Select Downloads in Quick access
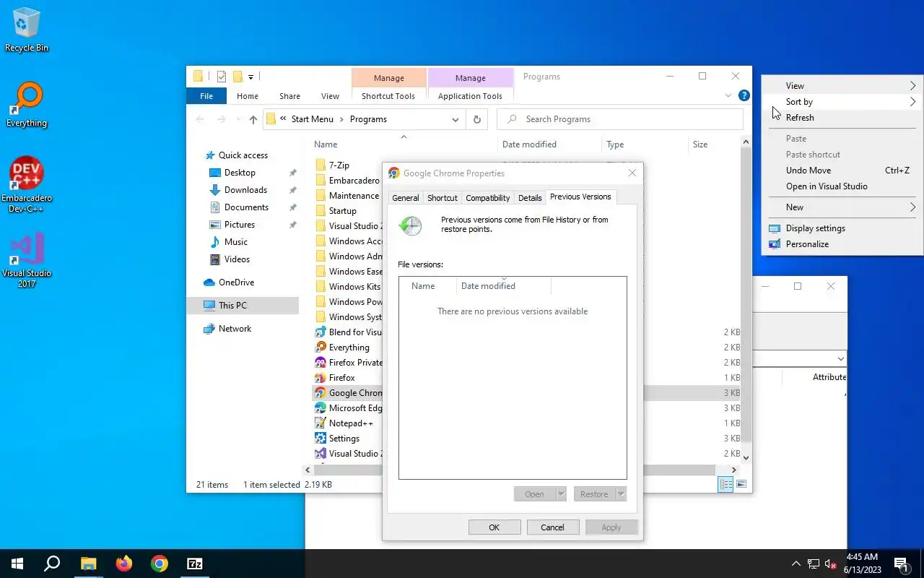The width and height of the screenshot is (924, 578). tap(245, 190)
